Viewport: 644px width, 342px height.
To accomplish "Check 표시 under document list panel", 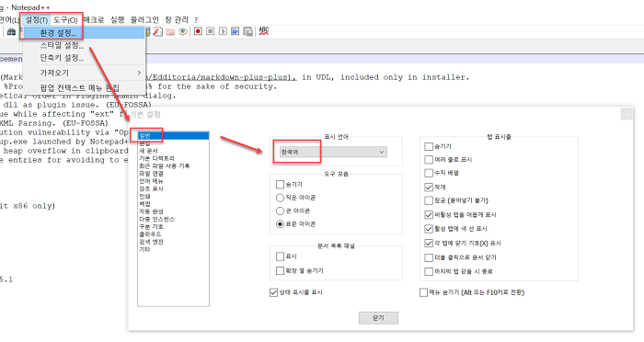I will tap(280, 256).
